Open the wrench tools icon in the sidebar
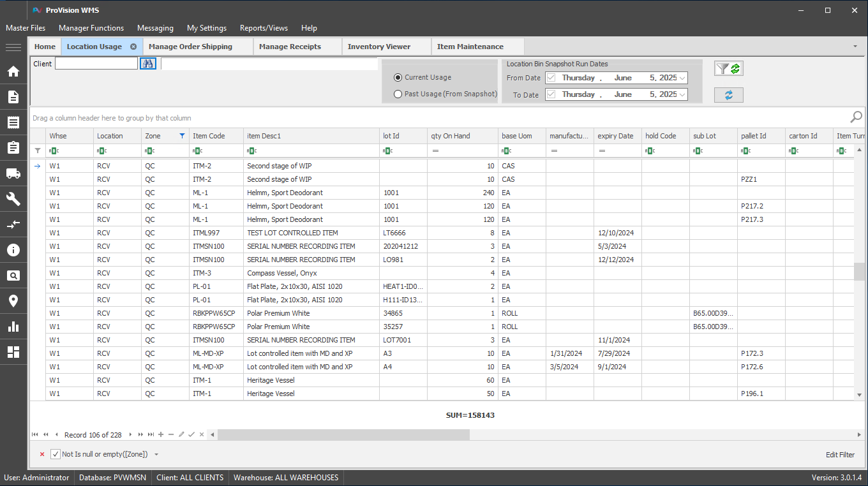 (x=13, y=199)
